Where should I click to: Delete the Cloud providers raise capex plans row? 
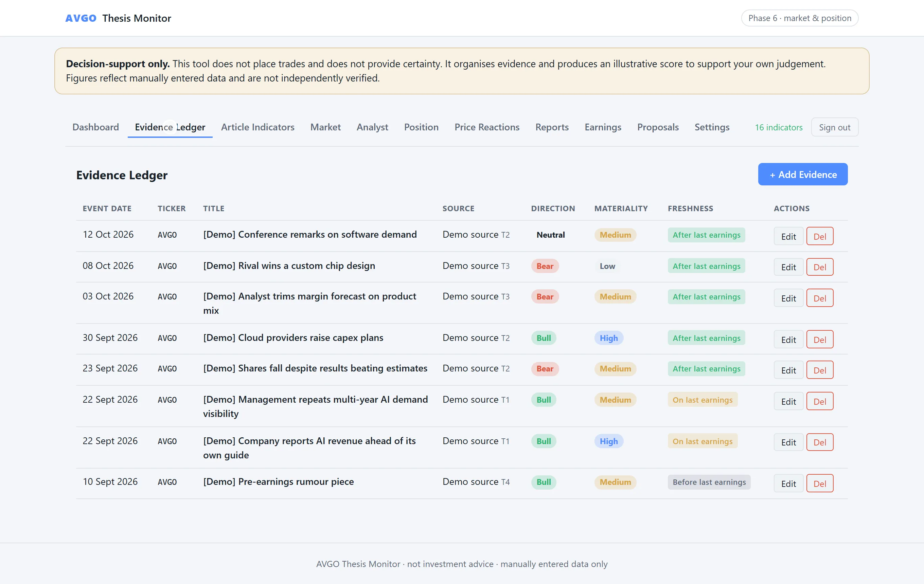click(820, 339)
